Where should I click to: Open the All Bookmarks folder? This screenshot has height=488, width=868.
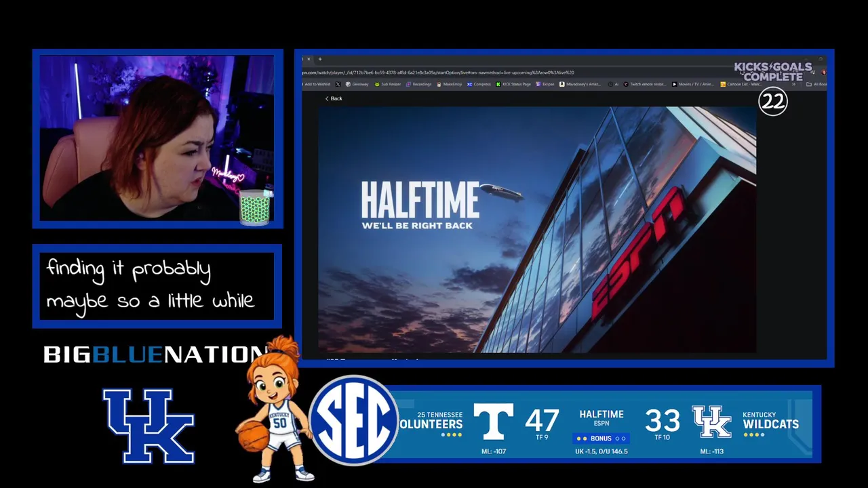click(816, 84)
